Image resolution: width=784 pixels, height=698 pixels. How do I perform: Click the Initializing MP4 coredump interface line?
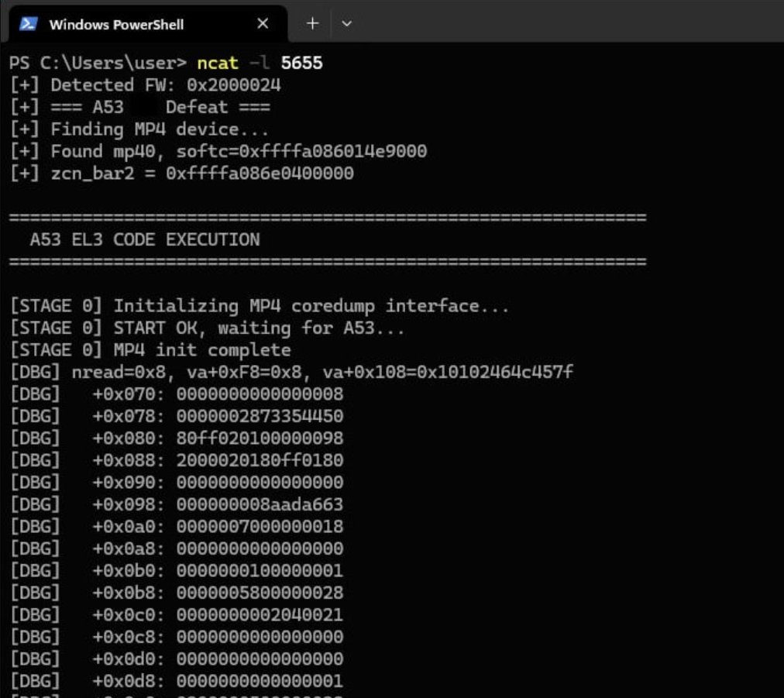click(x=259, y=306)
